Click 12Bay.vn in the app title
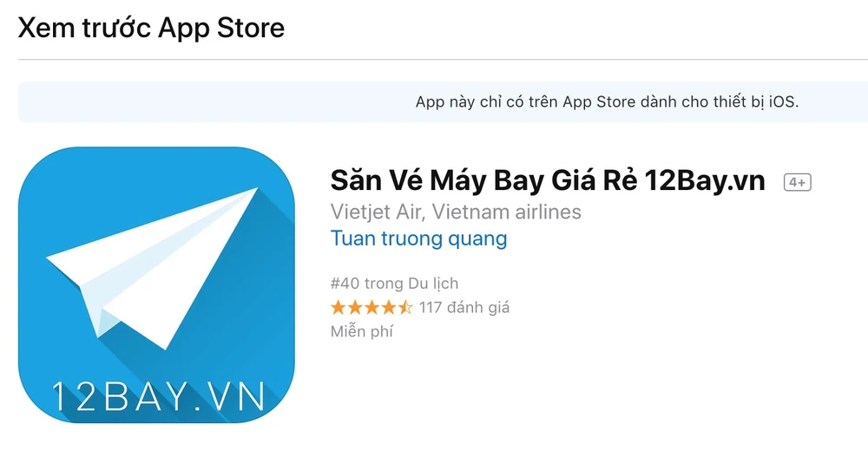Viewport: 868px width, 457px height. point(705,181)
